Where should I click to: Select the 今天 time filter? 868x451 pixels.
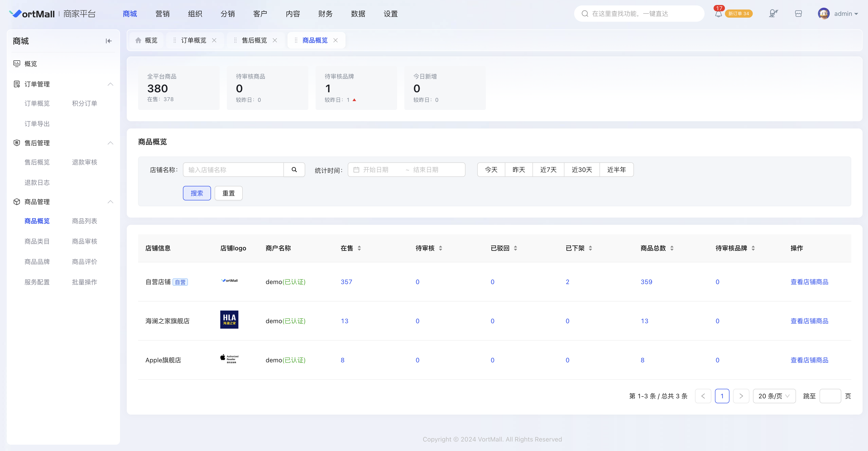tap(491, 170)
